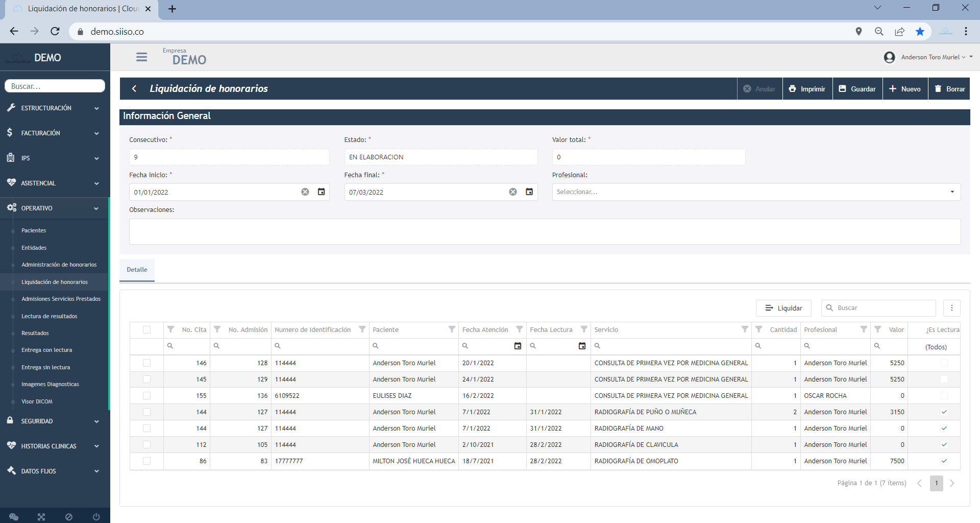
Task: Click the power icon in sidebar footer
Action: tap(96, 516)
